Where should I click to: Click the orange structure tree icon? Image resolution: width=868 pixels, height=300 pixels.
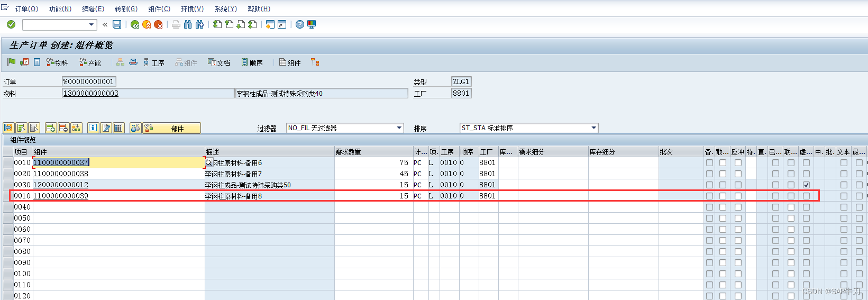pyautogui.click(x=315, y=62)
